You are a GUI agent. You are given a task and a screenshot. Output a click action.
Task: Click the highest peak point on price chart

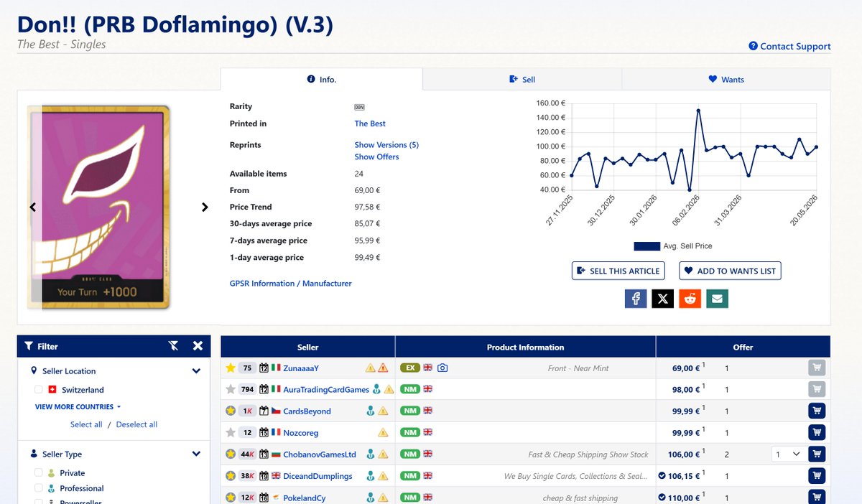698,111
